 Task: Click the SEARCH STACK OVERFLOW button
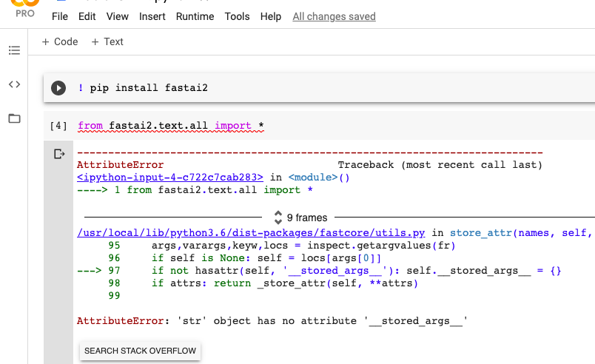click(x=140, y=351)
